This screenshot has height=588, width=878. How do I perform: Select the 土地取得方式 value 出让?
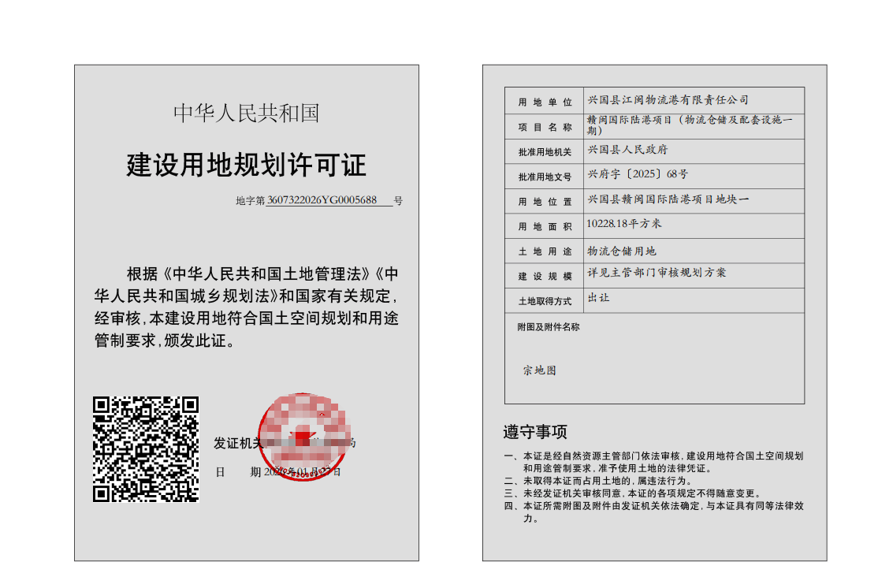tap(598, 298)
